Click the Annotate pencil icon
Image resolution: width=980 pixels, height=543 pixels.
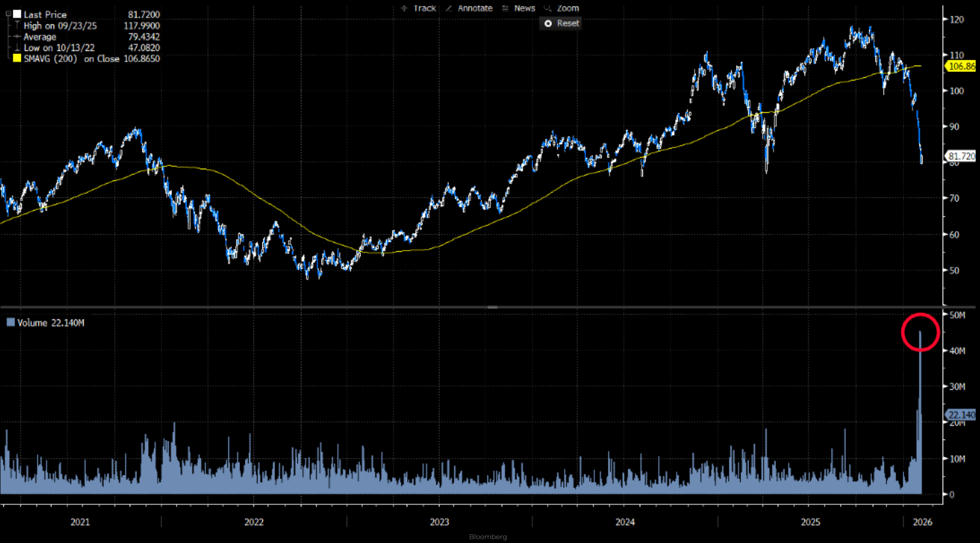(x=449, y=8)
